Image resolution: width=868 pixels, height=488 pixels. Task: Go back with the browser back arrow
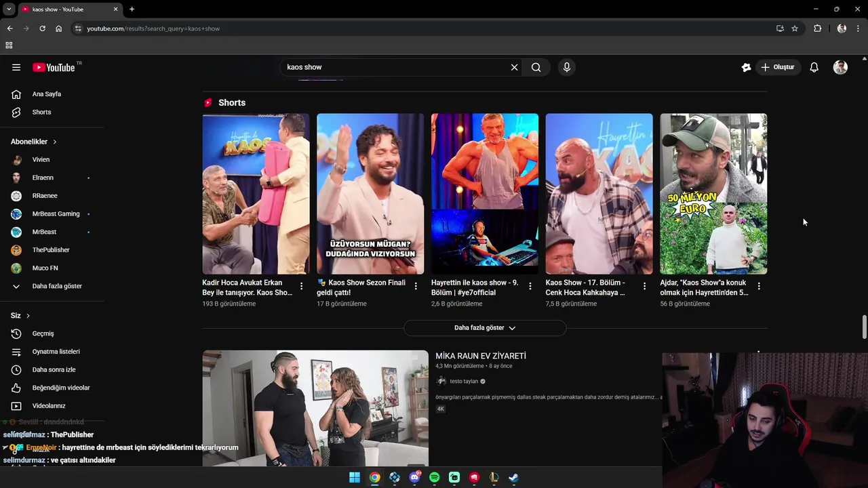tap(9, 28)
